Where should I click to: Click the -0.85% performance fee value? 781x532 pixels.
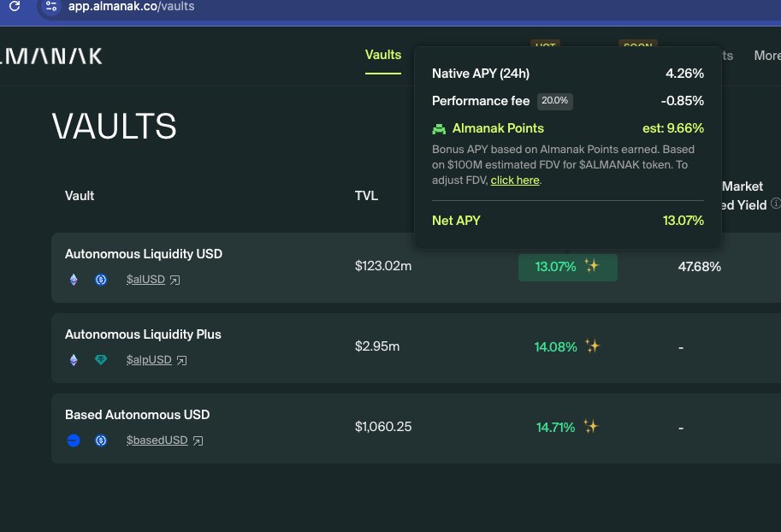[x=683, y=101]
